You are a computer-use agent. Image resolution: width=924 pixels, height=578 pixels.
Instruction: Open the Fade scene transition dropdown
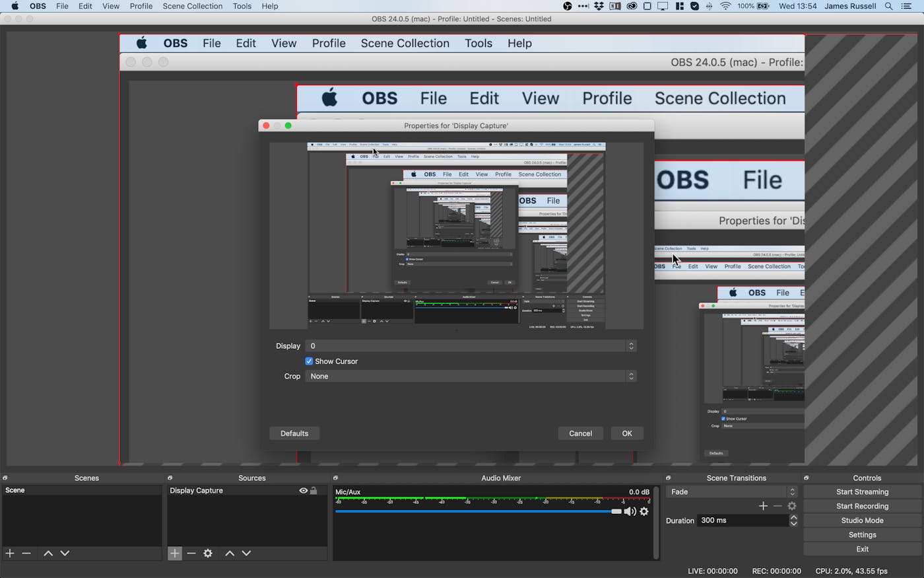(x=733, y=492)
